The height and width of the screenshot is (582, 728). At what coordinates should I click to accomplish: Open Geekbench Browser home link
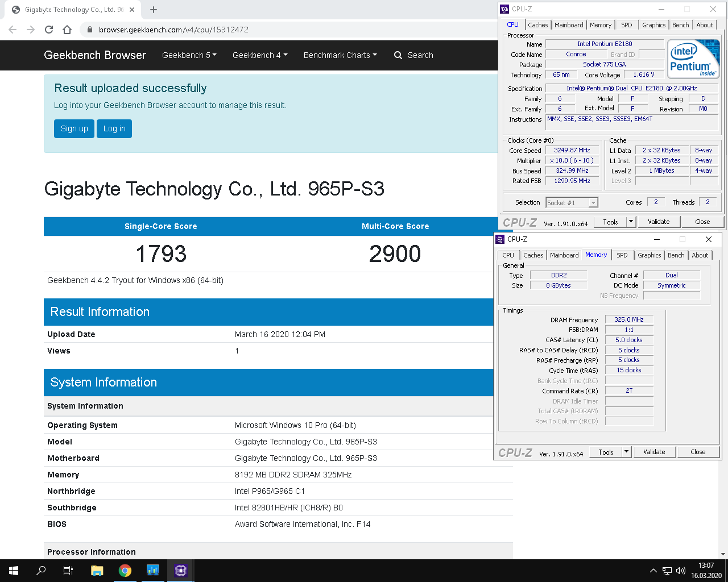pos(95,55)
